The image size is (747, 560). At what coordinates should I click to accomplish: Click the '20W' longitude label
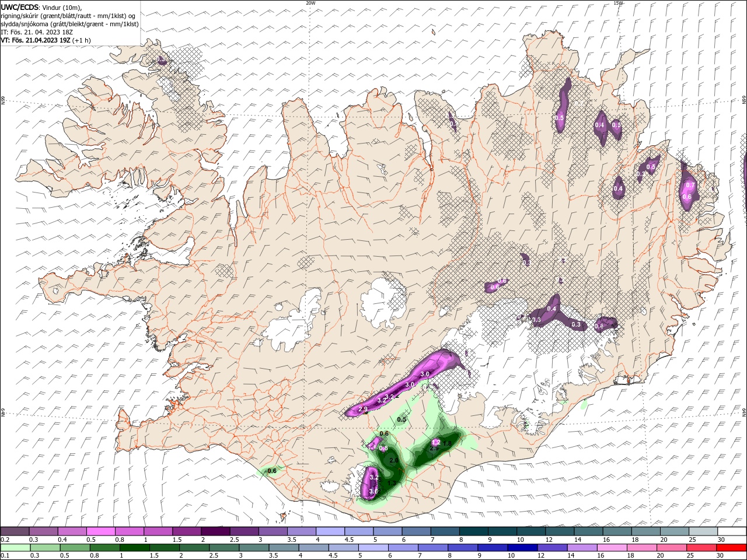tap(310, 3)
